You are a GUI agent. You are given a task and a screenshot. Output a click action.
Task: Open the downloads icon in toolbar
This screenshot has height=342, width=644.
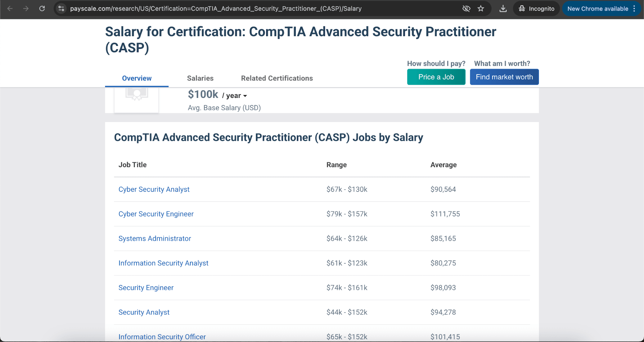pos(503,9)
